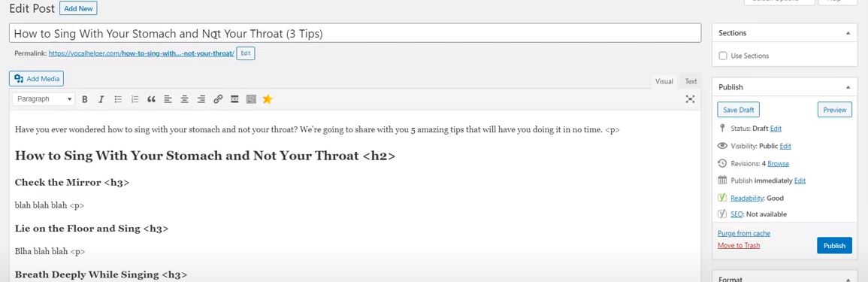Click the Add Media button
The width and height of the screenshot is (868, 282).
pyautogui.click(x=37, y=79)
